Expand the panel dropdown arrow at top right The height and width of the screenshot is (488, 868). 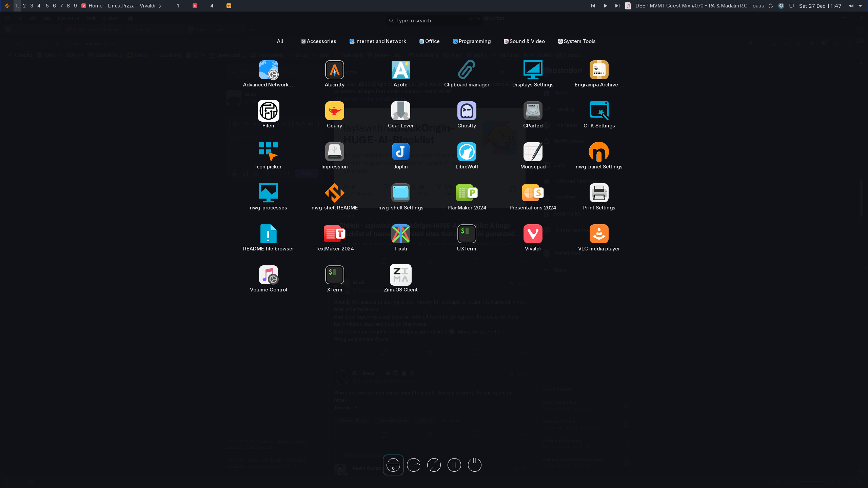tap(860, 6)
